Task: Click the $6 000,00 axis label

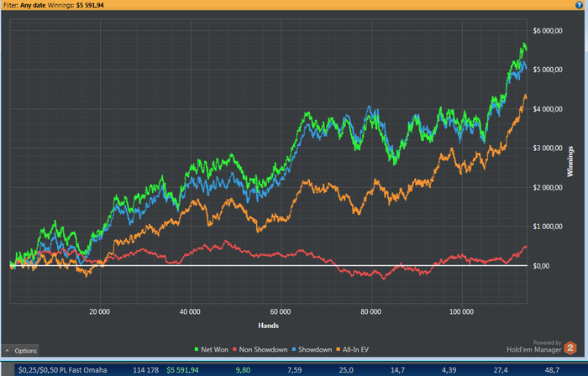Action: pos(548,31)
